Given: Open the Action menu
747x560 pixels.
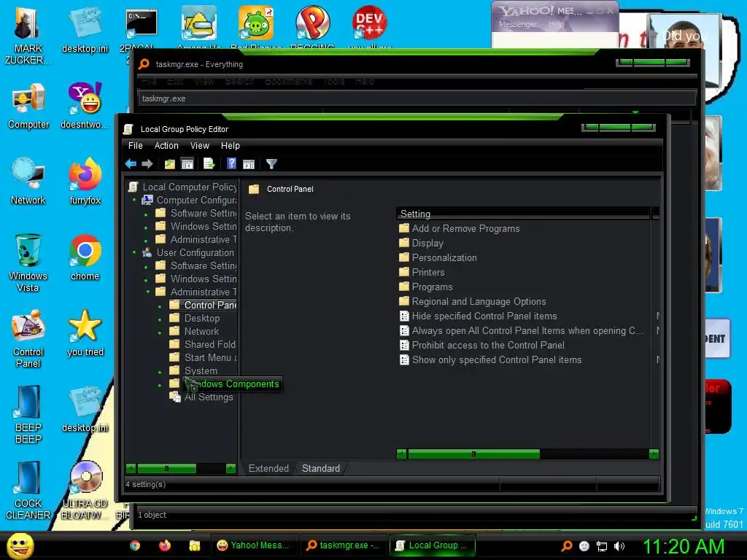Looking at the screenshot, I should (x=166, y=146).
